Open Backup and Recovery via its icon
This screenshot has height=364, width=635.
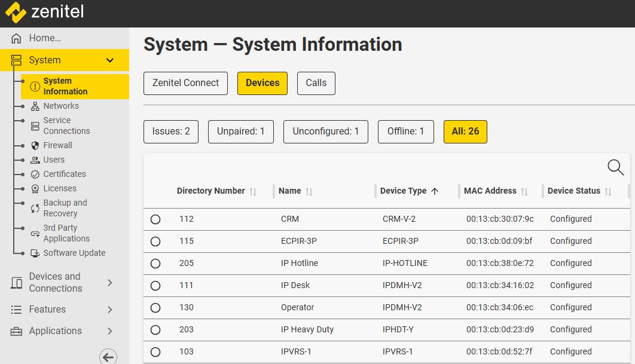click(35, 208)
